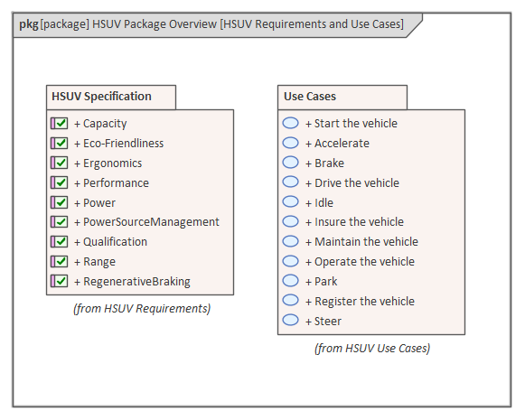Select the Use Cases package tab

tap(342, 97)
